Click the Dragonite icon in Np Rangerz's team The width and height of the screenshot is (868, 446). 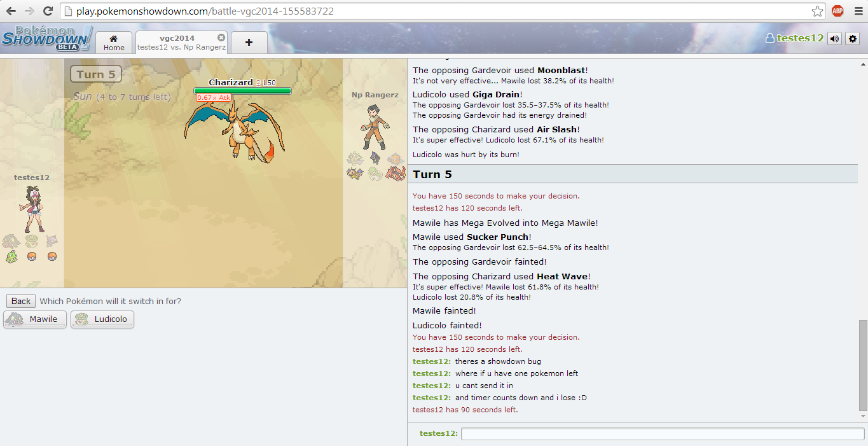[355, 173]
